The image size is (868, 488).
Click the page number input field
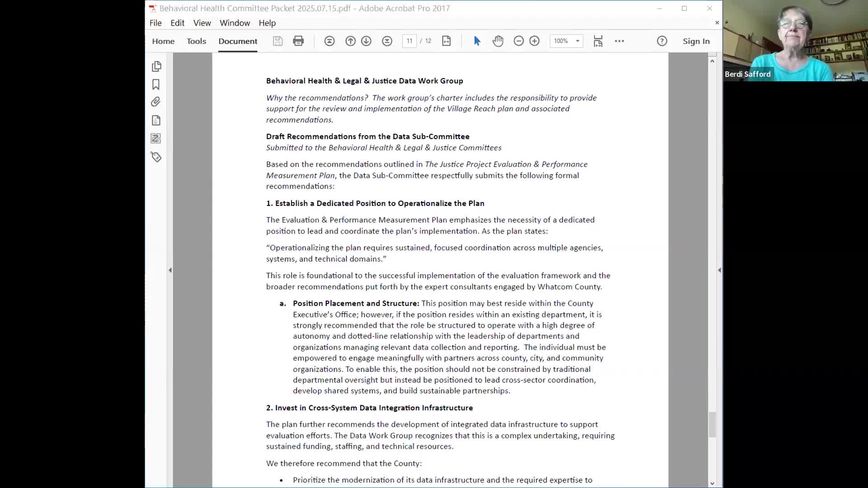(409, 41)
